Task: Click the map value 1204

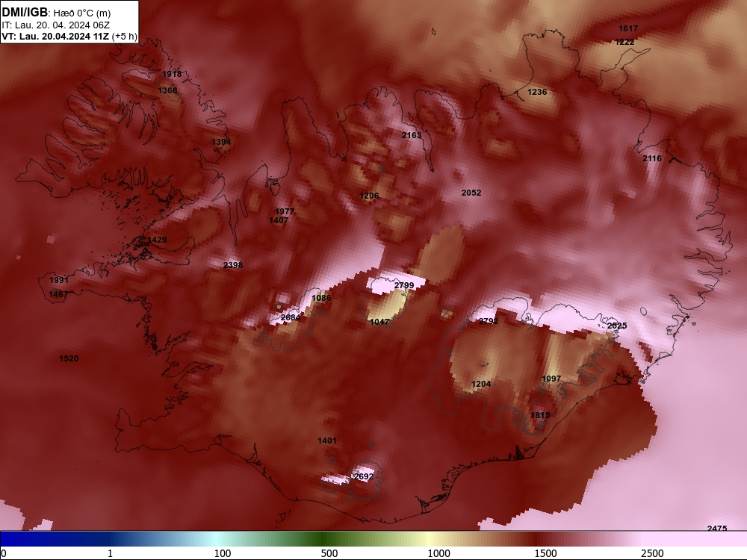Action: click(480, 384)
